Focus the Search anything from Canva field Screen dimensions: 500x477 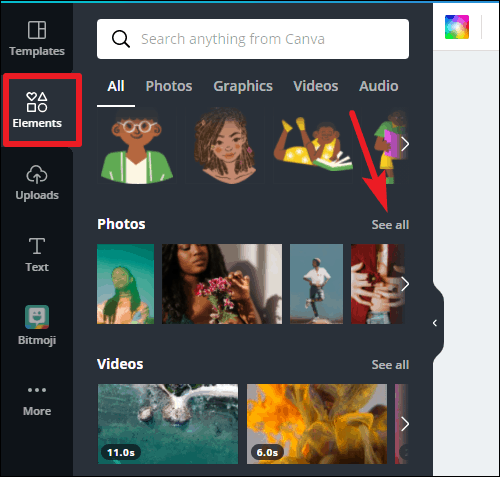pyautogui.click(x=253, y=39)
